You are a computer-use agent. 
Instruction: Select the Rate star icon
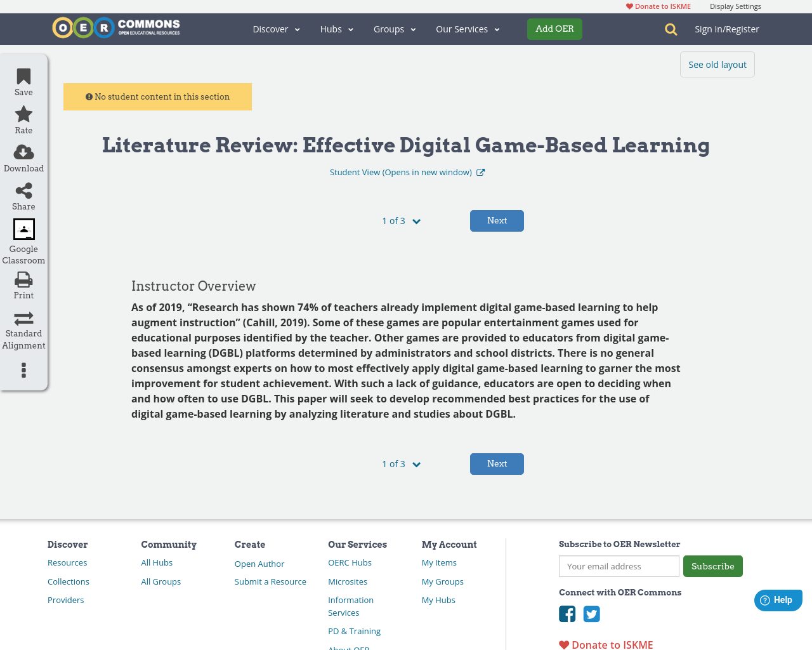(23, 113)
